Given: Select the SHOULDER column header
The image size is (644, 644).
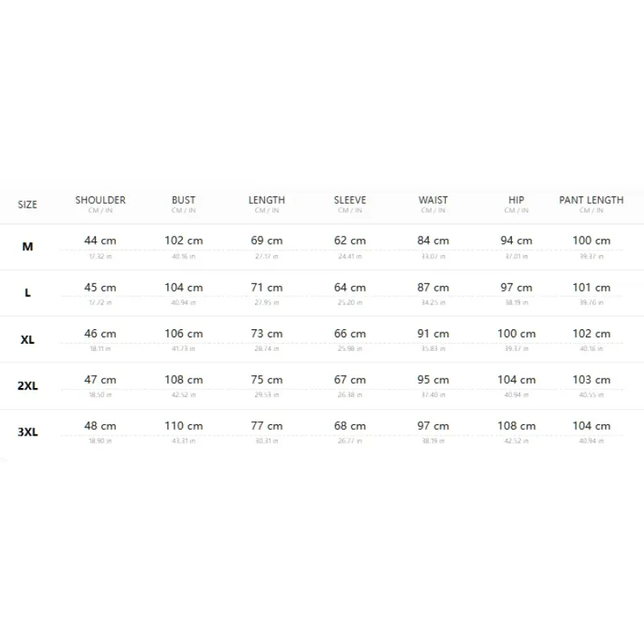Looking at the screenshot, I should pyautogui.click(x=100, y=200).
